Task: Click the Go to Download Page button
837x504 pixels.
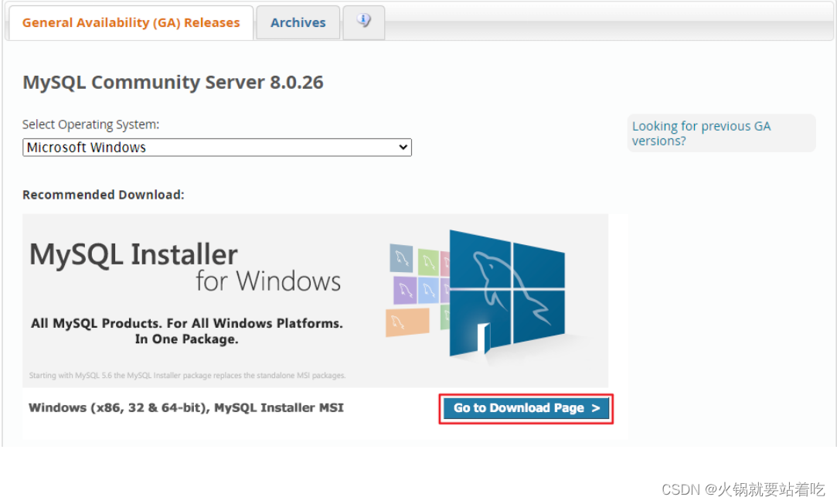Action: point(526,408)
